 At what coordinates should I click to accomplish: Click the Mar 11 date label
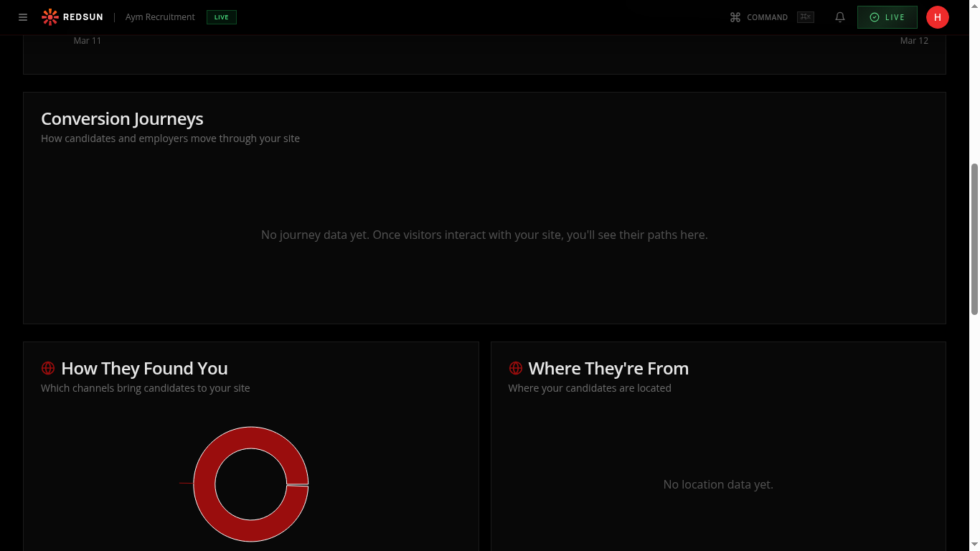pyautogui.click(x=87, y=40)
